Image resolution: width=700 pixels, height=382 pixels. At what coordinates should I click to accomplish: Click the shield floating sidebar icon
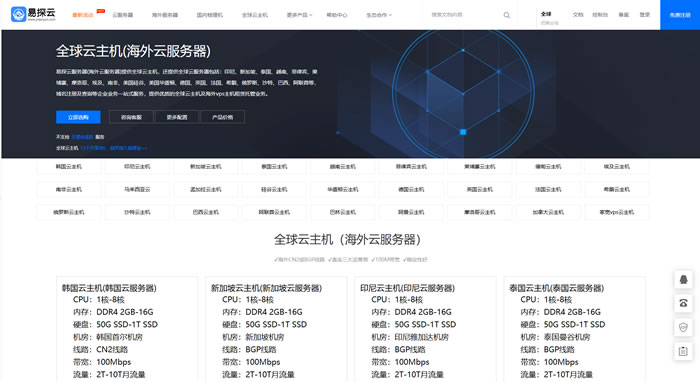pyautogui.click(x=683, y=328)
